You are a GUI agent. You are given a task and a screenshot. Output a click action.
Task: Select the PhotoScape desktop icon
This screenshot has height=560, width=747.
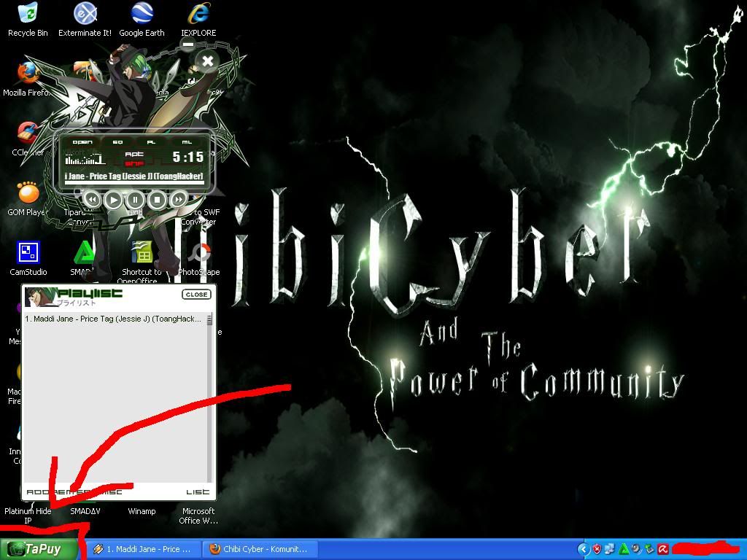[199, 259]
